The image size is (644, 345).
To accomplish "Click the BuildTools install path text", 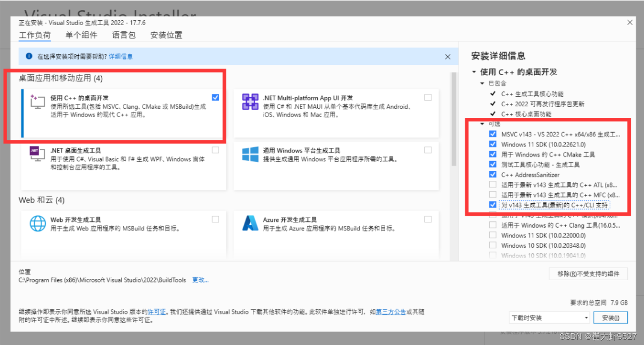I will [x=102, y=280].
